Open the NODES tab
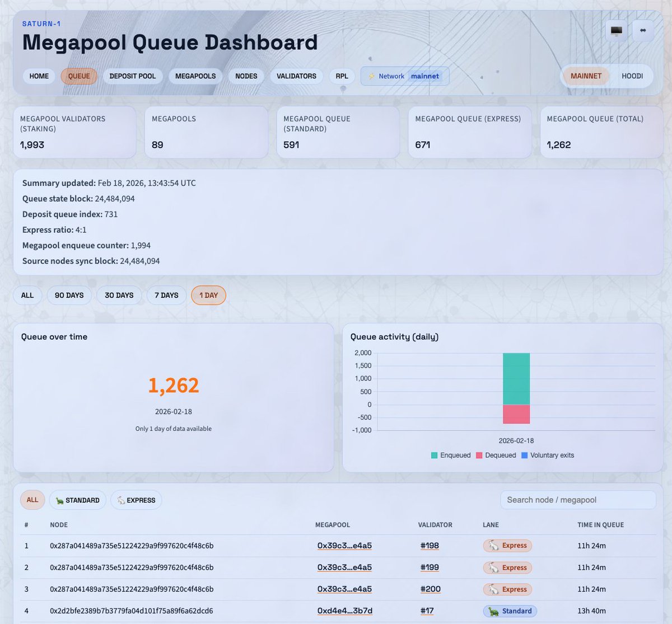672x624 pixels. (246, 76)
